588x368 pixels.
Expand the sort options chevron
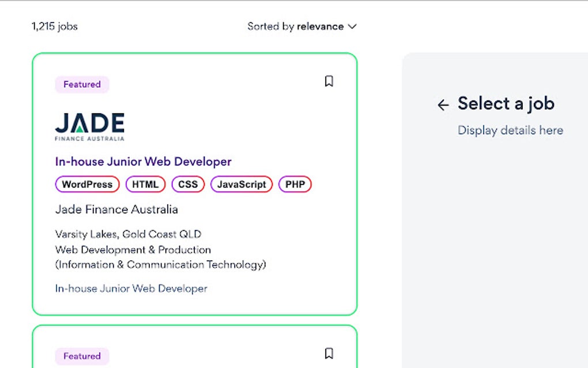click(x=352, y=26)
